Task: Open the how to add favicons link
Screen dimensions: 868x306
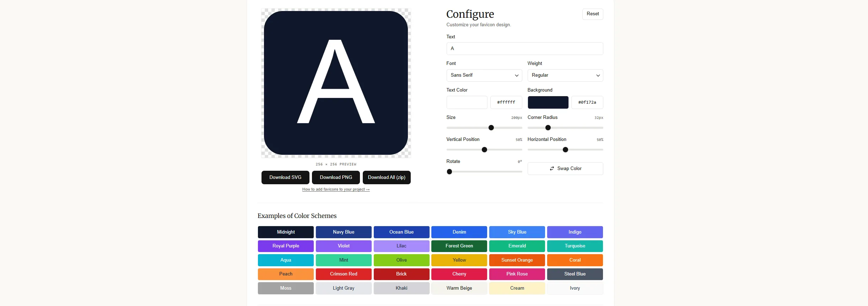Action: [x=336, y=190]
